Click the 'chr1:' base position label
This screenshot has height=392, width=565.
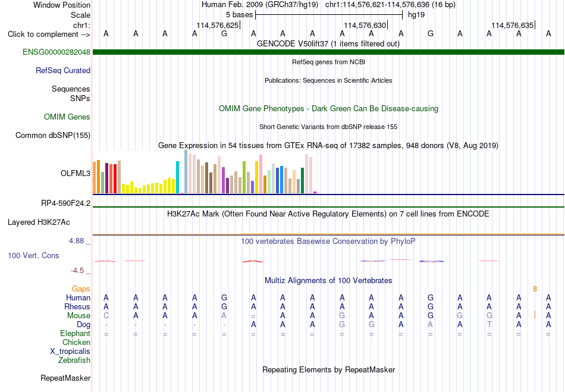click(x=81, y=25)
